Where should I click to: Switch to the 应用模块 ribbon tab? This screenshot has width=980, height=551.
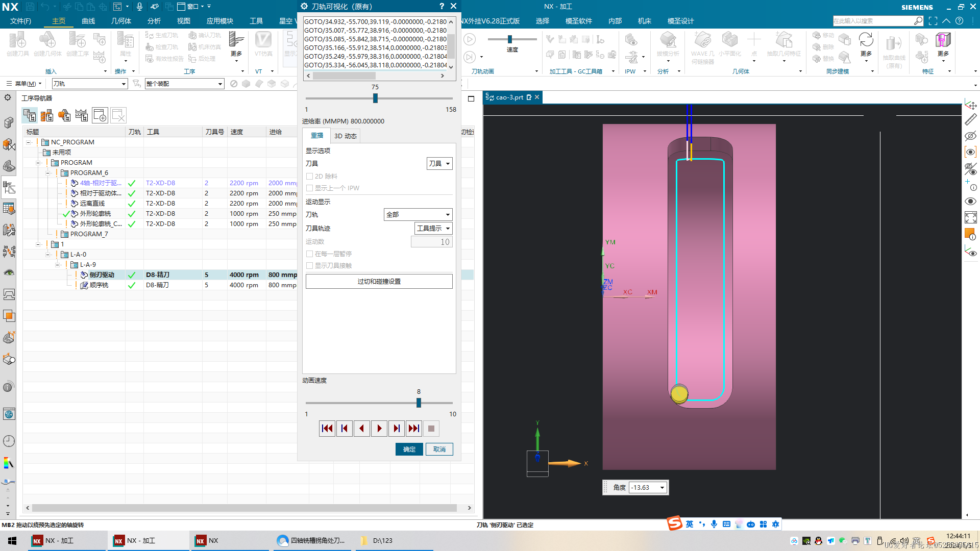click(220, 21)
